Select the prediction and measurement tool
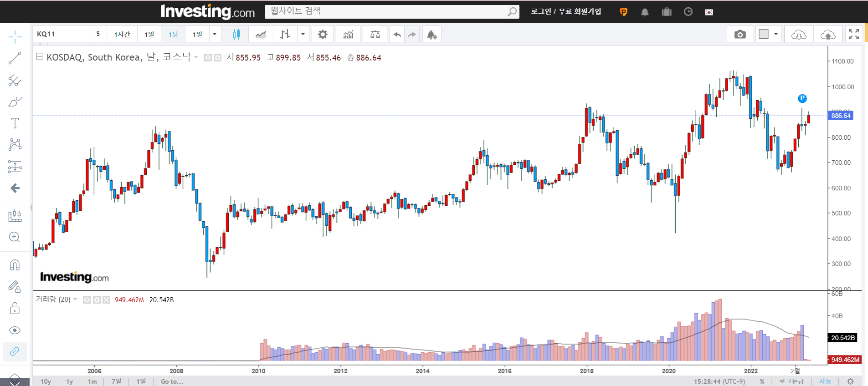Viewport: 868px width, 386px height. click(15, 167)
